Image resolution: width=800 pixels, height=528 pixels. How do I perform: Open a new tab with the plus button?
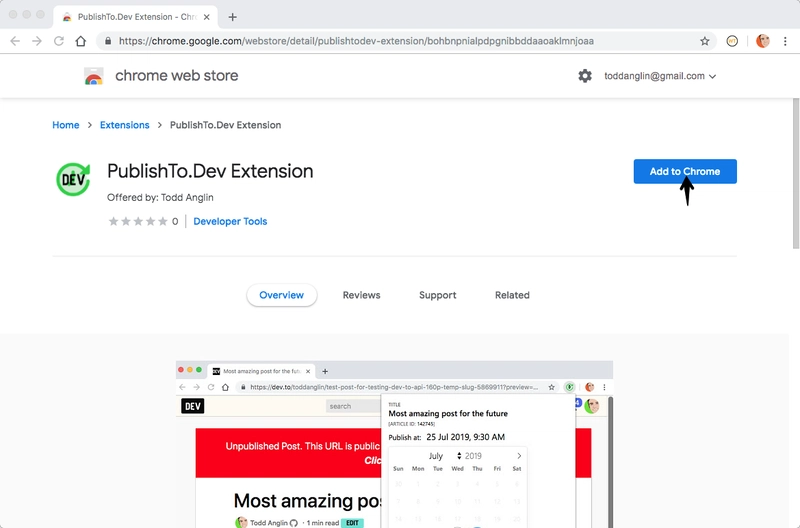(233, 17)
